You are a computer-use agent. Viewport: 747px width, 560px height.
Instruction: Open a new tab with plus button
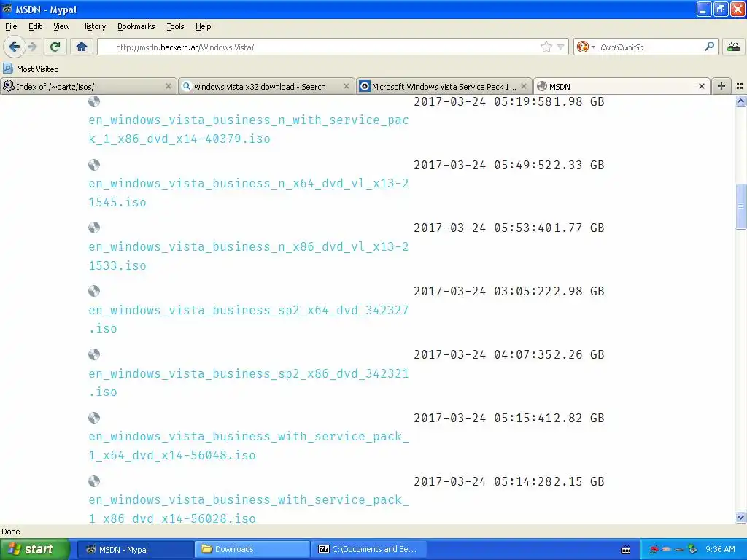point(721,86)
